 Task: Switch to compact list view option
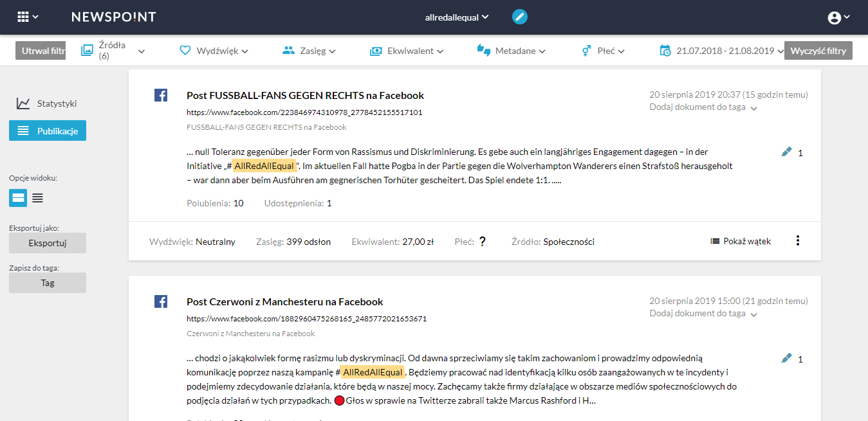coord(37,198)
